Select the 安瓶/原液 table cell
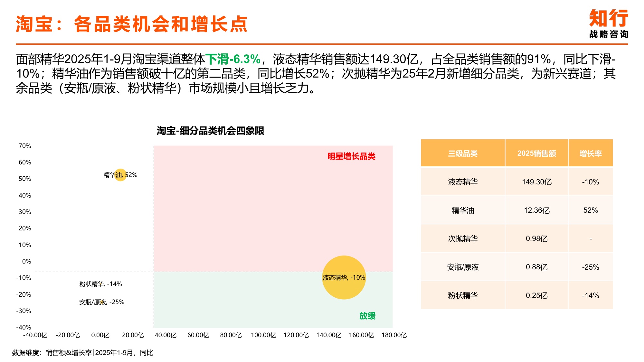Screen dimensions: 644x362 click(x=463, y=267)
